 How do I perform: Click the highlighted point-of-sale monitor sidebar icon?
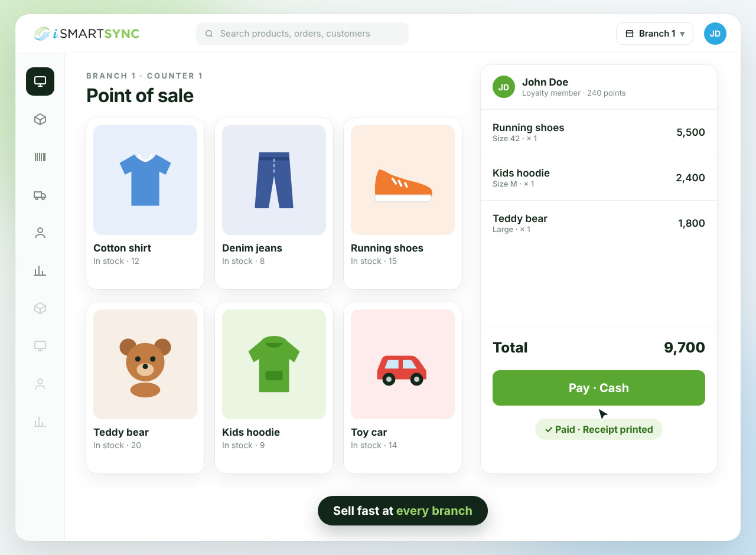click(40, 81)
